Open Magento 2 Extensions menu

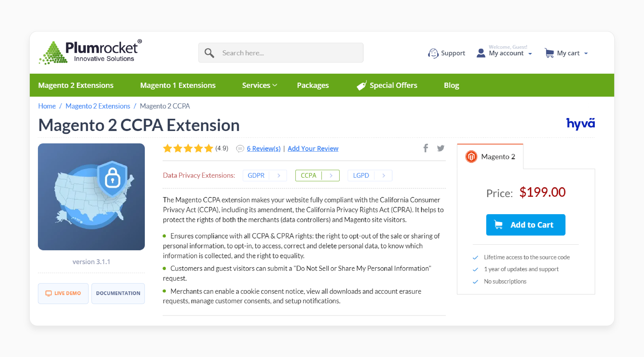76,85
